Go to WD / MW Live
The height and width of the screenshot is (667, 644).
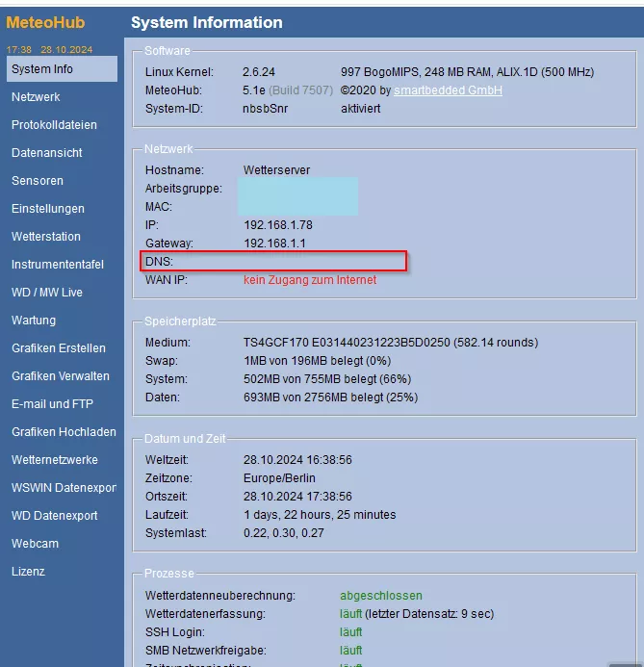(x=47, y=293)
